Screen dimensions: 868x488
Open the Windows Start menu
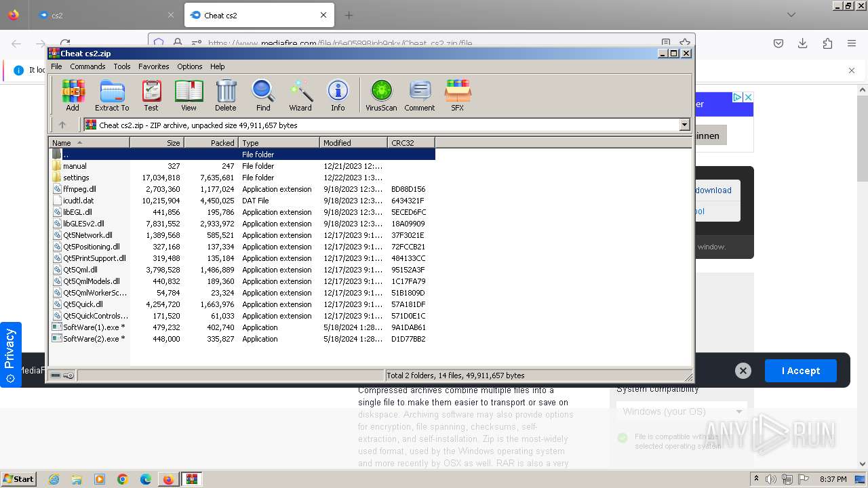coord(18,479)
